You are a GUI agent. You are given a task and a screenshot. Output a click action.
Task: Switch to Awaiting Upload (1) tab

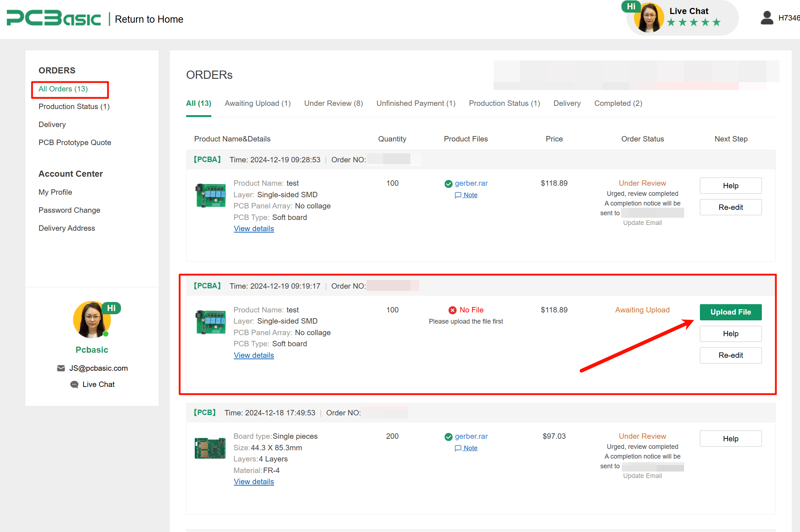(x=258, y=103)
